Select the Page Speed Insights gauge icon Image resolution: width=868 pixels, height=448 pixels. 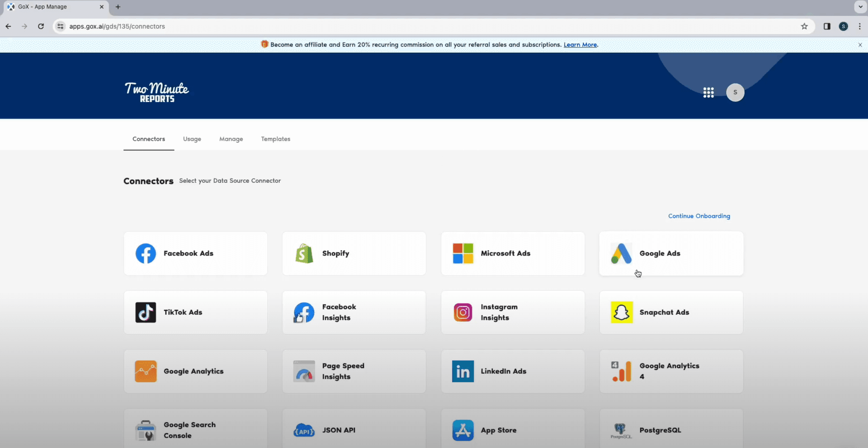pyautogui.click(x=304, y=371)
